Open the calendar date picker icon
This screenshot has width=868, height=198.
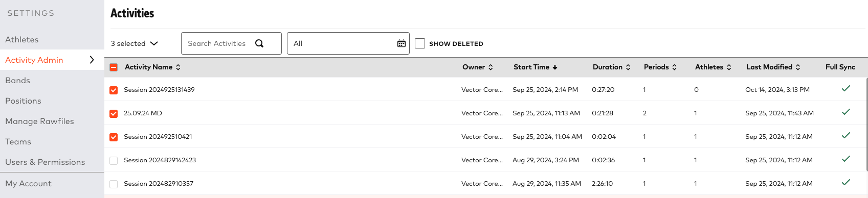click(402, 43)
